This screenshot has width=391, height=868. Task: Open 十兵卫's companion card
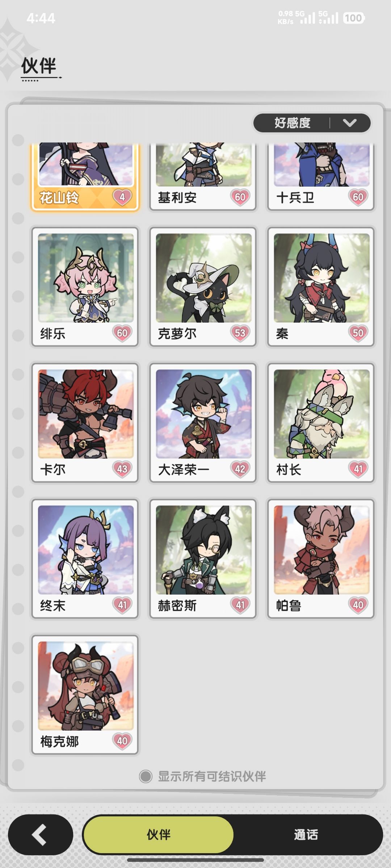point(321,176)
